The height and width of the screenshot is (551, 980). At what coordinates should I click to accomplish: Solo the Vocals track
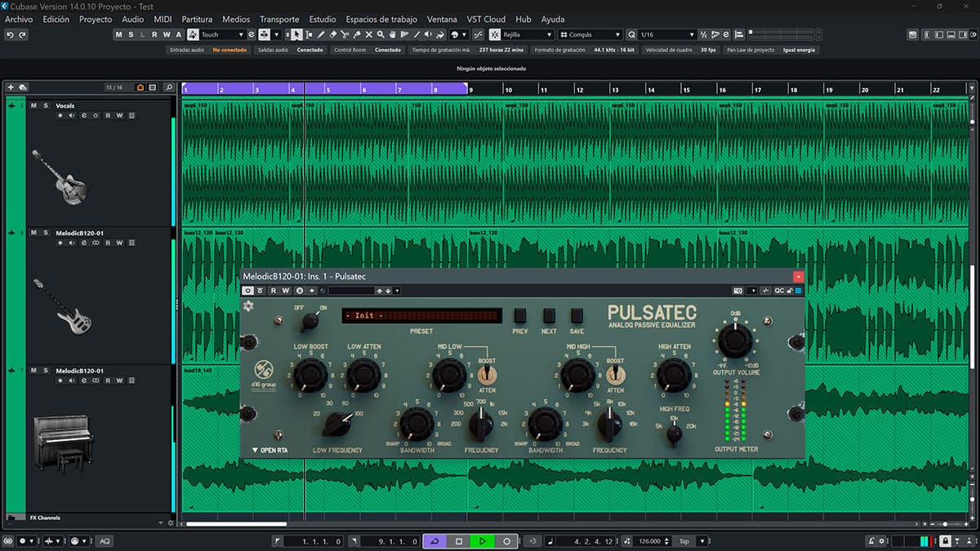pyautogui.click(x=46, y=105)
